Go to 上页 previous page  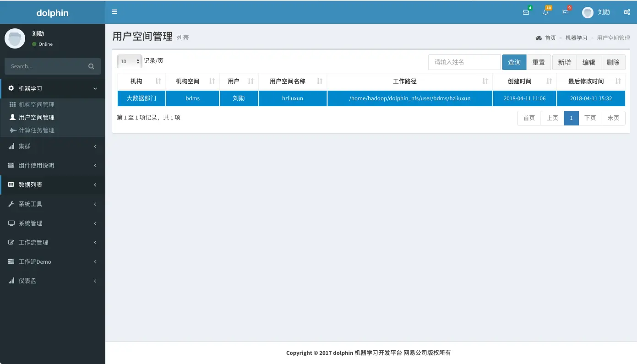coord(552,118)
